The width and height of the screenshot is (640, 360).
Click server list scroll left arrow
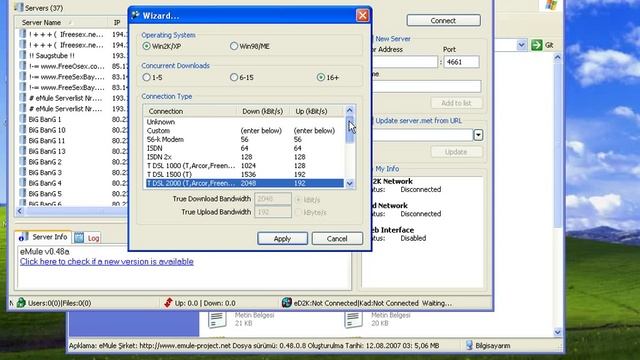[20, 211]
